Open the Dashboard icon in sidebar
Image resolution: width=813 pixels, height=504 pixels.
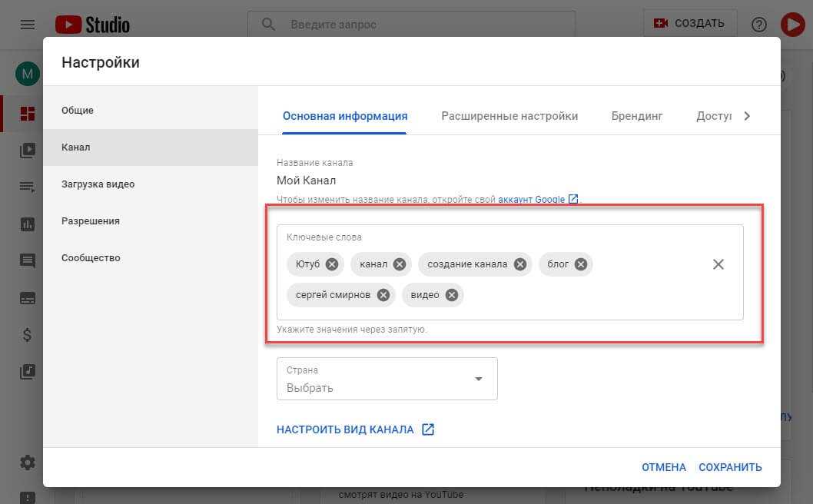click(28, 113)
